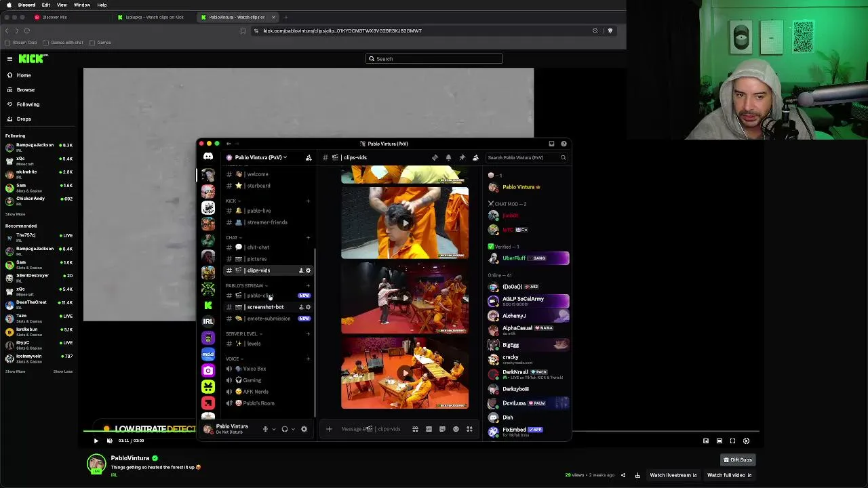Join the Gaming voice channel
The height and width of the screenshot is (488, 868).
(x=268, y=380)
